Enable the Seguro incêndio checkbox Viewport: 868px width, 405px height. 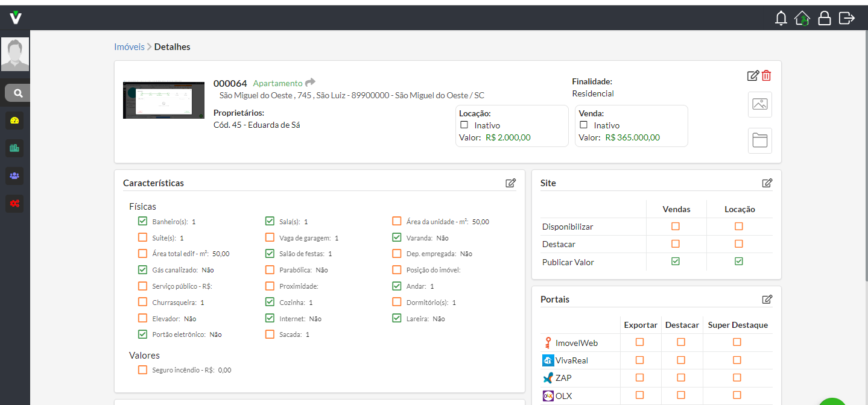(x=142, y=370)
